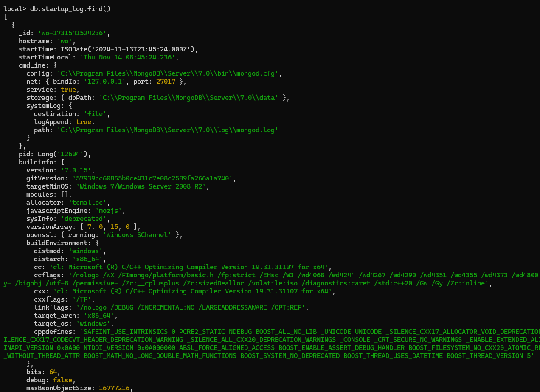Select the allocator value 'tcmalloc'

click(x=87, y=203)
